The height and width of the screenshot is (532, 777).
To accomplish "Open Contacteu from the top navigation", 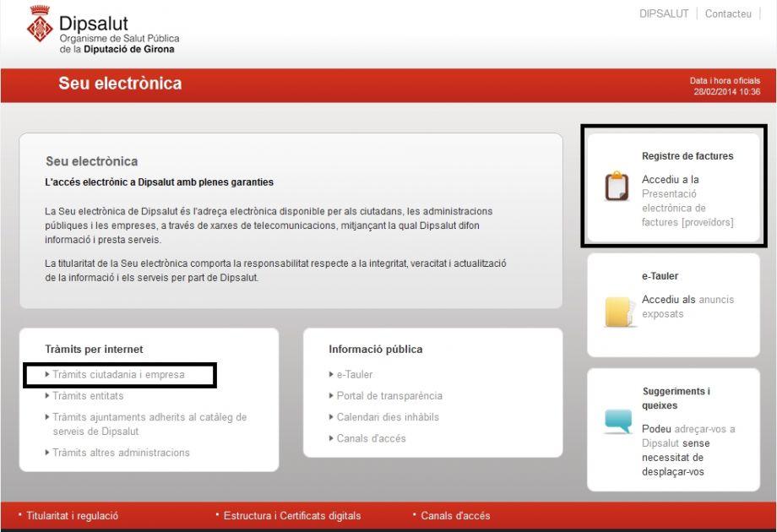I will [x=728, y=14].
